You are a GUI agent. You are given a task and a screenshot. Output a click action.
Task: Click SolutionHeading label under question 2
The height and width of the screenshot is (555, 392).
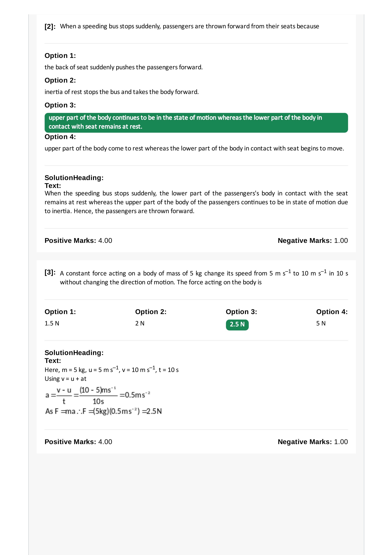74,178
